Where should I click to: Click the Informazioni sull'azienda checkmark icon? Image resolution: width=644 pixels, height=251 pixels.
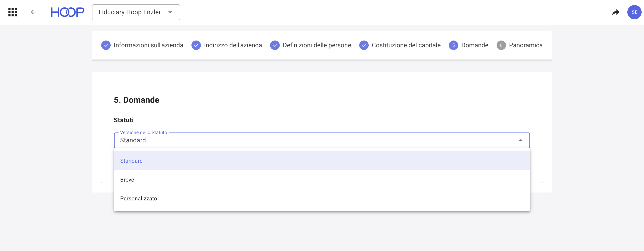point(106,45)
